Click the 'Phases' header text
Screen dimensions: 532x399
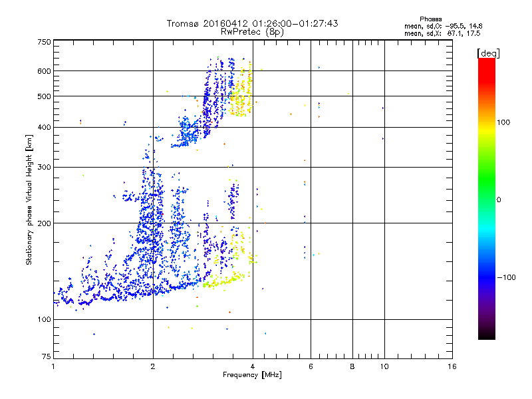pyautogui.click(x=430, y=19)
